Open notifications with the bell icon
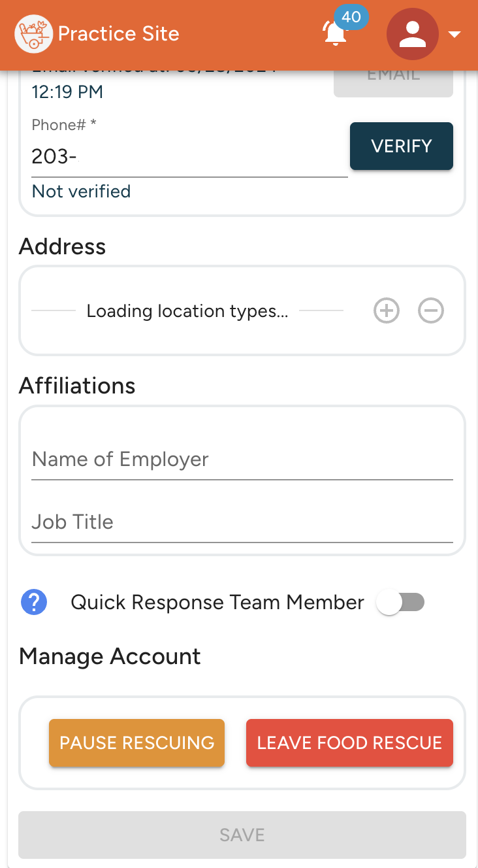Screen dimensions: 478x868 (336, 34)
